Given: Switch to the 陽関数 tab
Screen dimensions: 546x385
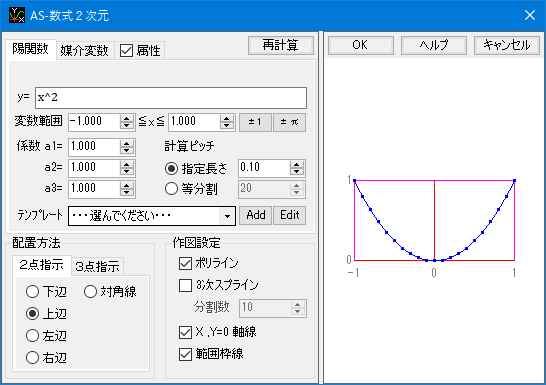Looking at the screenshot, I should point(31,49).
